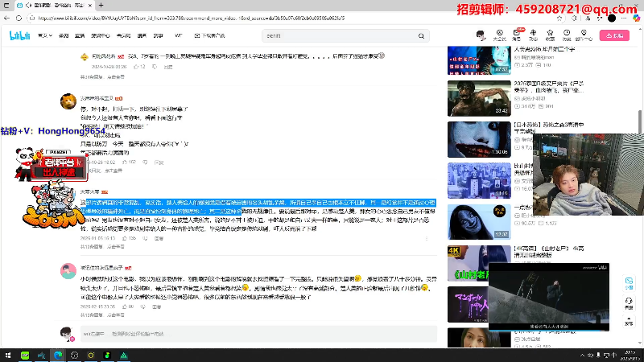Image resolution: width=644 pixels, height=362 pixels.
Task: Open 漫画 in bilibili top navigation
Action: (142, 35)
